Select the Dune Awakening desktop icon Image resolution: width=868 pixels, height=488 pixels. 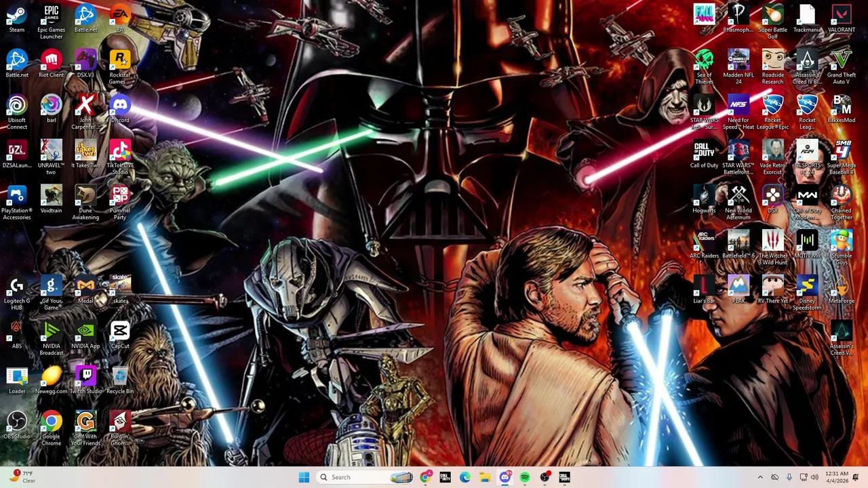85,203
